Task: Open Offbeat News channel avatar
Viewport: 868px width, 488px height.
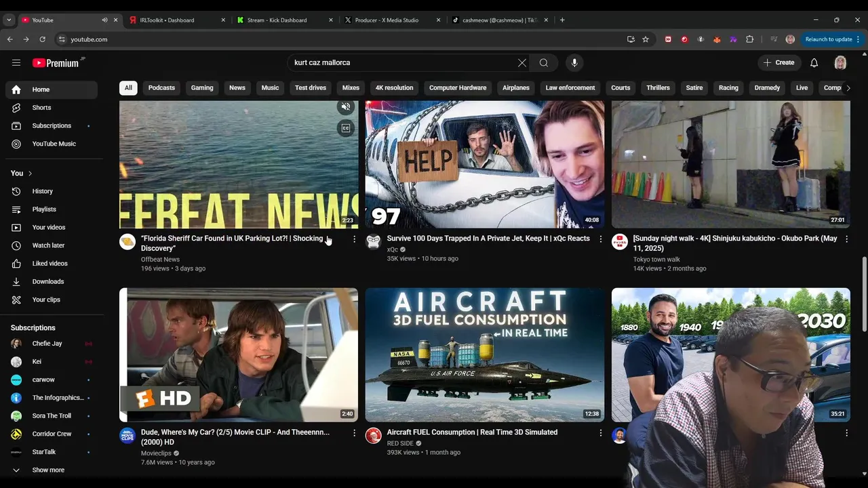Action: pyautogui.click(x=127, y=242)
